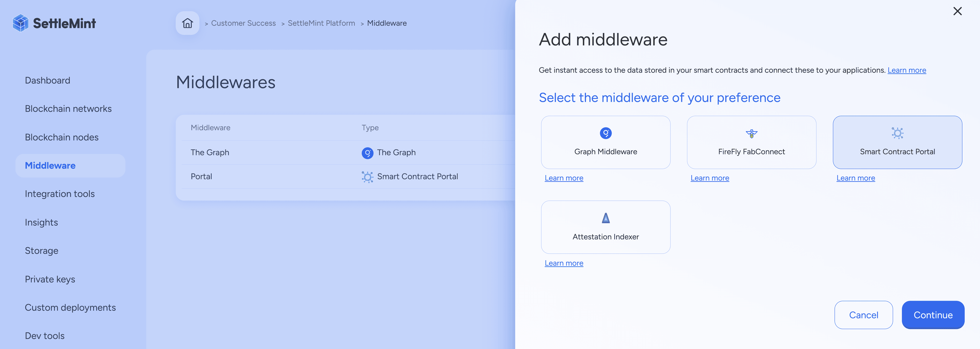This screenshot has width=980, height=349.
Task: Click the 'Add middleware' panel title
Action: (603, 40)
